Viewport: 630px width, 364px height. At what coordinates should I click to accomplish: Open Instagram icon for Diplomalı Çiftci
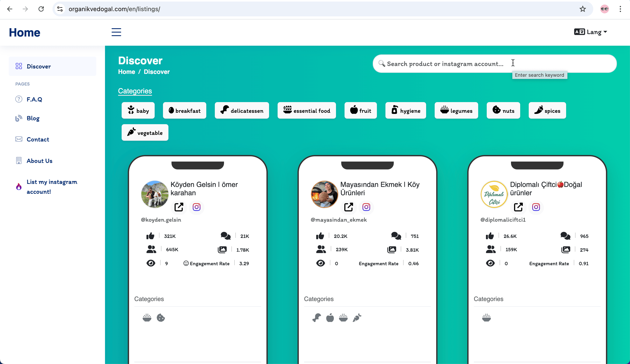click(536, 207)
